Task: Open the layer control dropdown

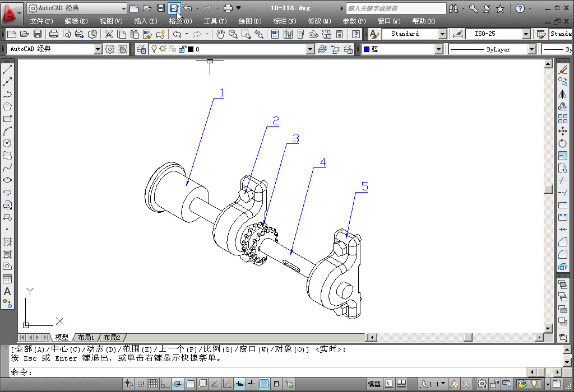Action: coord(309,49)
